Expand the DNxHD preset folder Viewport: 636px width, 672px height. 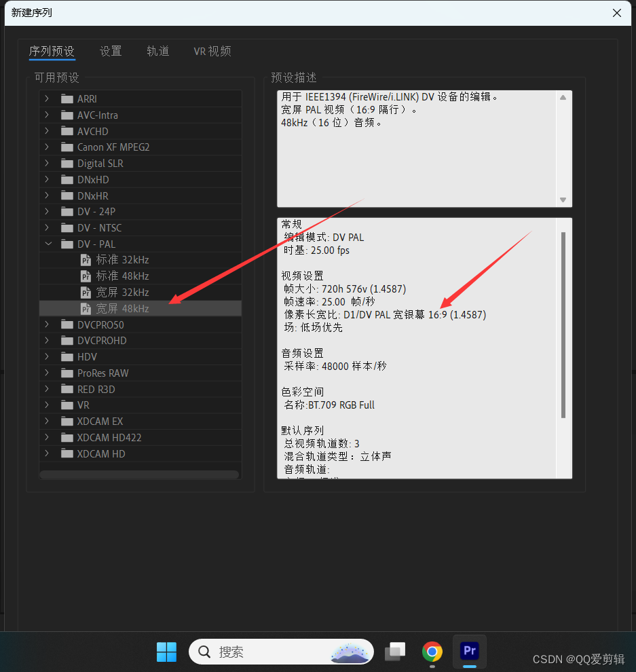click(47, 179)
